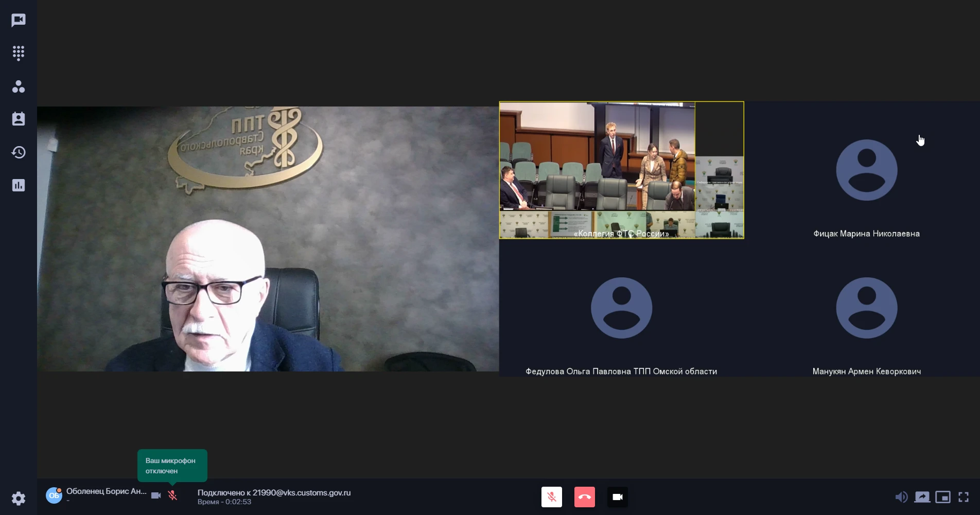This screenshot has height=515, width=980.
Task: Open the video chat icon in sidebar
Action: (19, 20)
